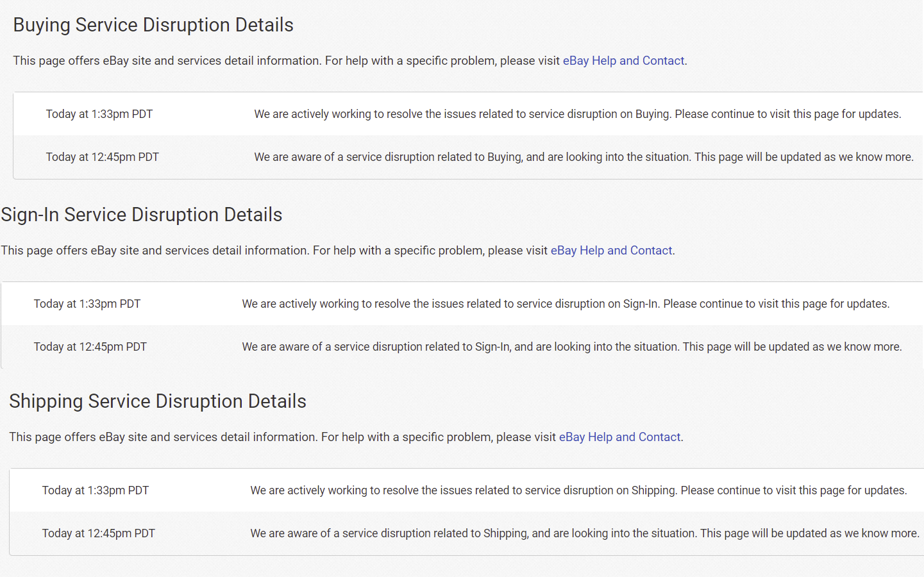Select the 1:33pm PDT timestamp in Shipping table

coord(96,490)
